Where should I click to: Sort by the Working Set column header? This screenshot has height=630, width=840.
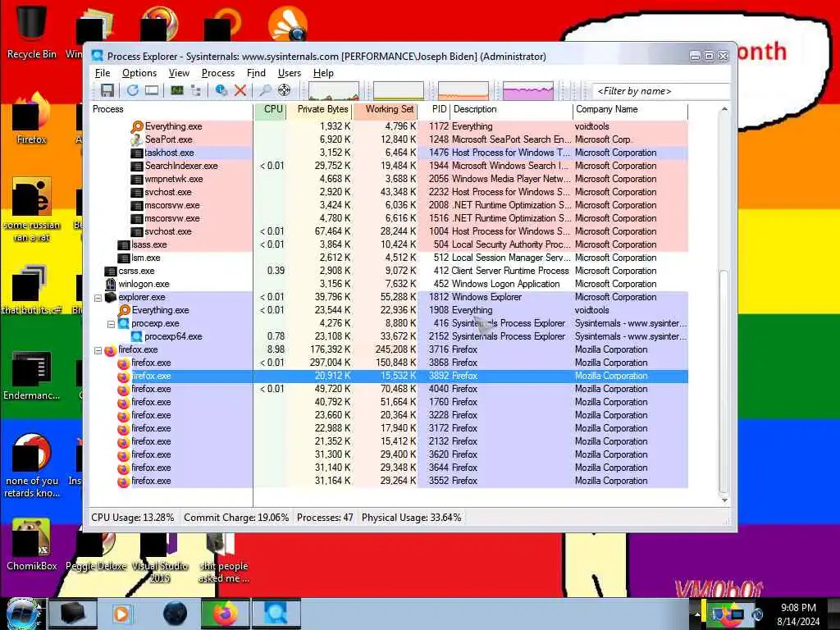385,109
